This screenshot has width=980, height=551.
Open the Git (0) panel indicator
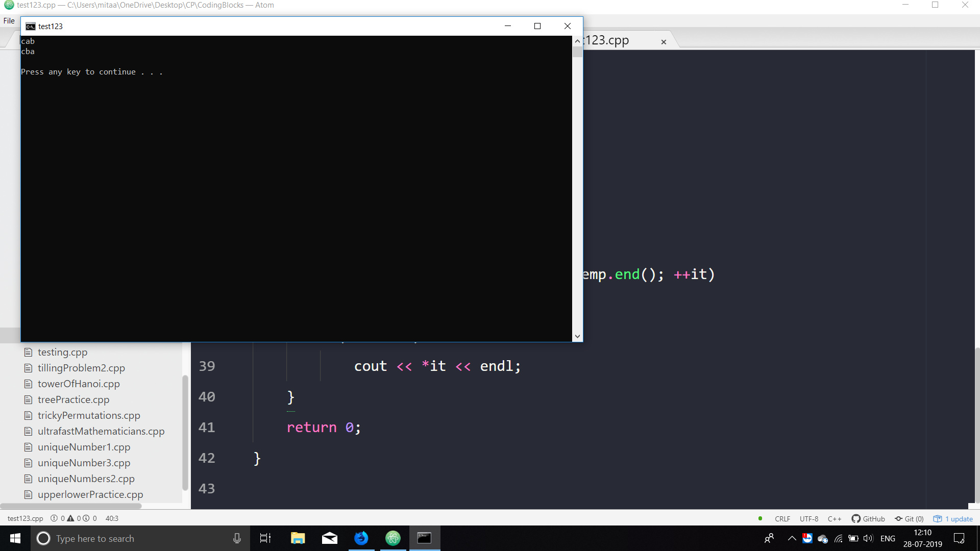909,519
